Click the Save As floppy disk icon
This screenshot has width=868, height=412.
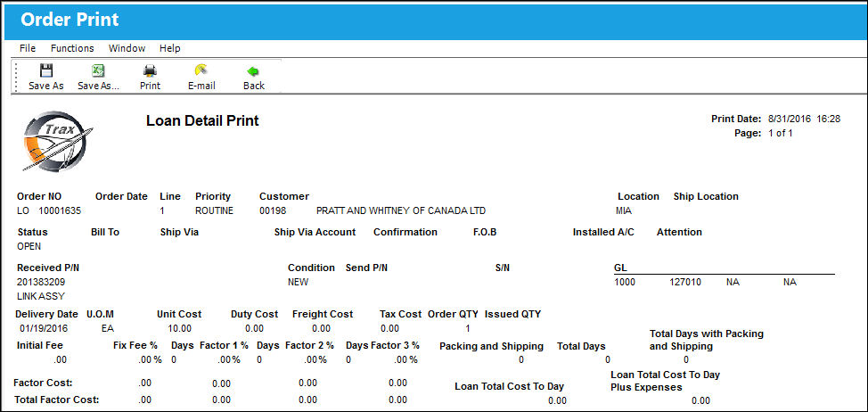[x=46, y=70]
